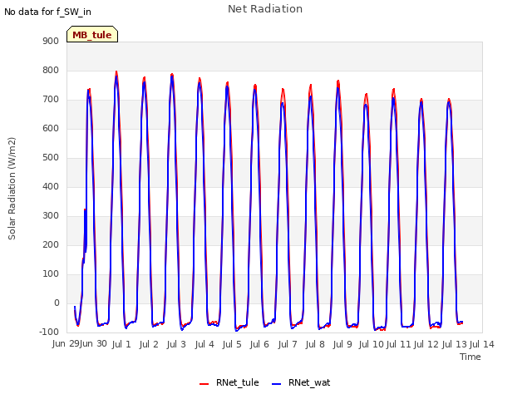Image resolution: width=532 pixels, height=399 pixels.
Task: Click the Jul 7 x-axis tick label
Action: click(x=288, y=344)
